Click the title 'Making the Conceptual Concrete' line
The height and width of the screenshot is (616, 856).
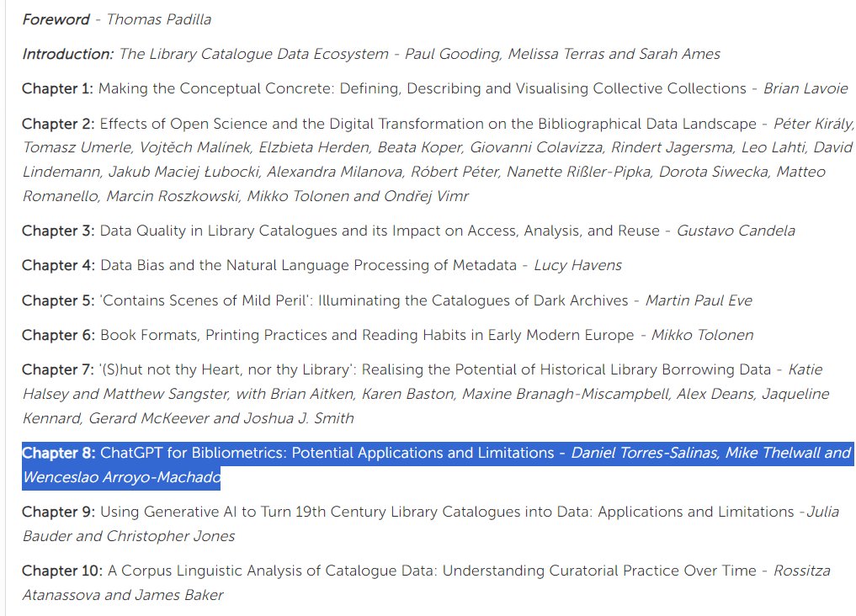pyautogui.click(x=422, y=88)
